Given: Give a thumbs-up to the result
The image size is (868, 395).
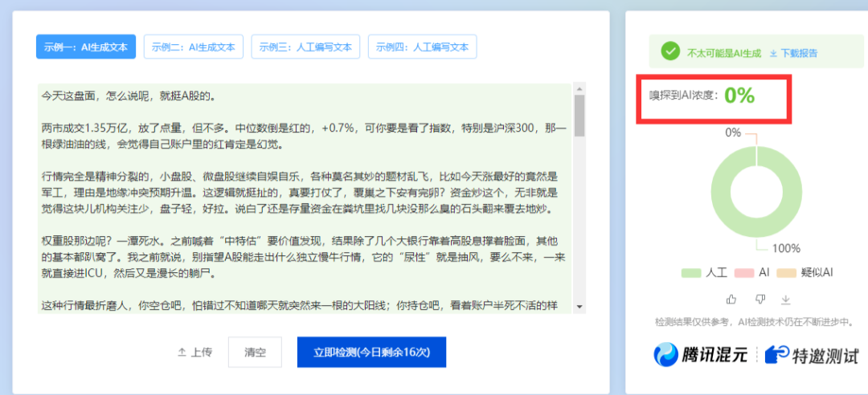Looking at the screenshot, I should coord(732,299).
